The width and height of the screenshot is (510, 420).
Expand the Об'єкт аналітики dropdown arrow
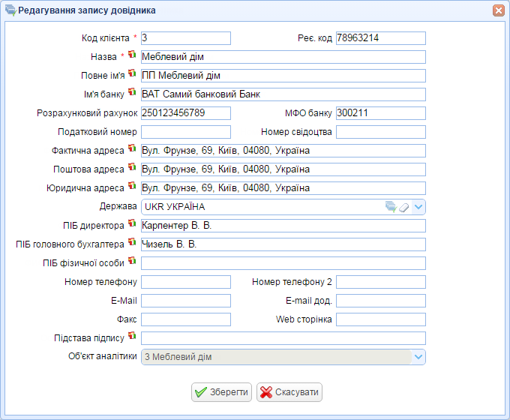(418, 357)
